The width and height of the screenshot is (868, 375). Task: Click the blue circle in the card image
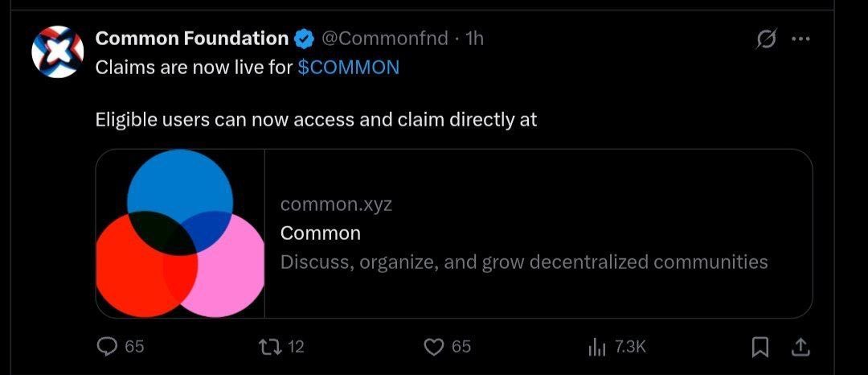[180, 183]
